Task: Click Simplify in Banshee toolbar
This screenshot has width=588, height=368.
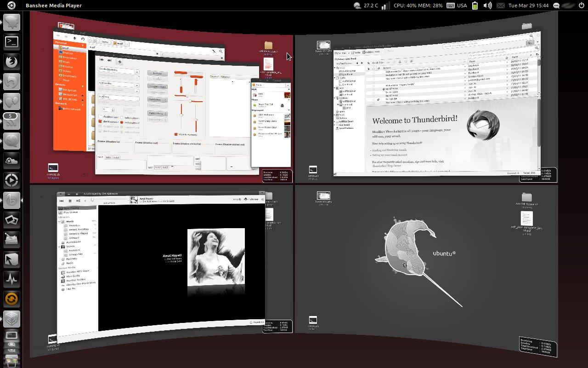Action: point(237,199)
